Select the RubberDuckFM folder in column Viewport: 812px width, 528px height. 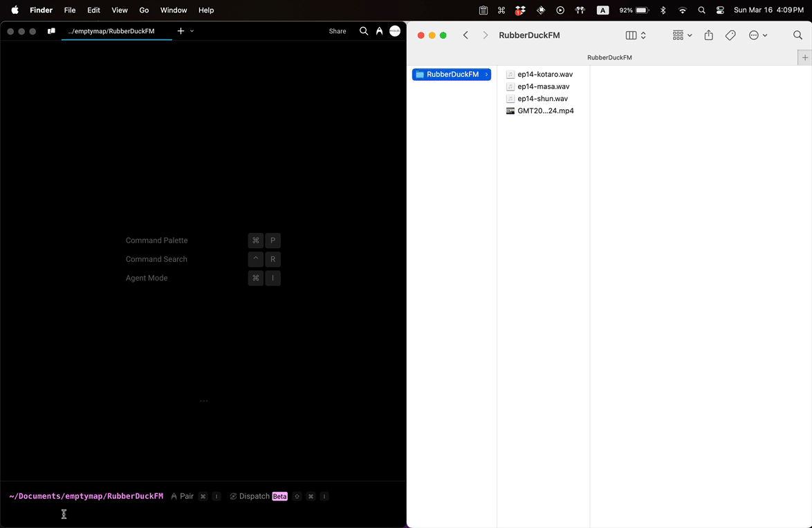452,75
